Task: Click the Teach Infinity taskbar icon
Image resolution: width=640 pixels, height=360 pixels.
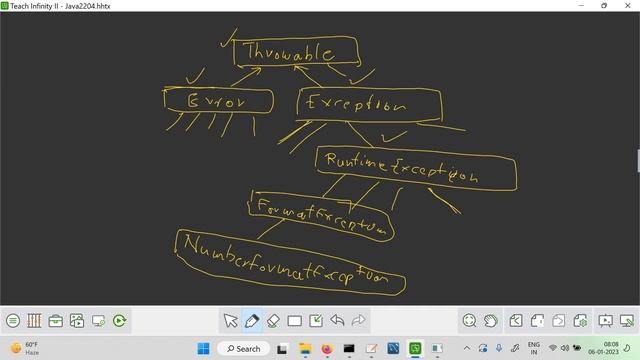Action: 415,349
